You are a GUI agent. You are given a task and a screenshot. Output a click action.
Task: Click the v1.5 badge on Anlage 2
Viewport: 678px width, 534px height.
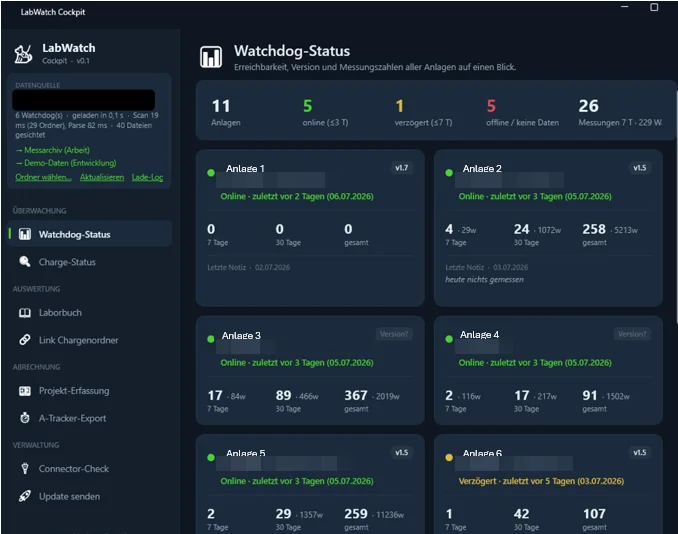tap(640, 168)
